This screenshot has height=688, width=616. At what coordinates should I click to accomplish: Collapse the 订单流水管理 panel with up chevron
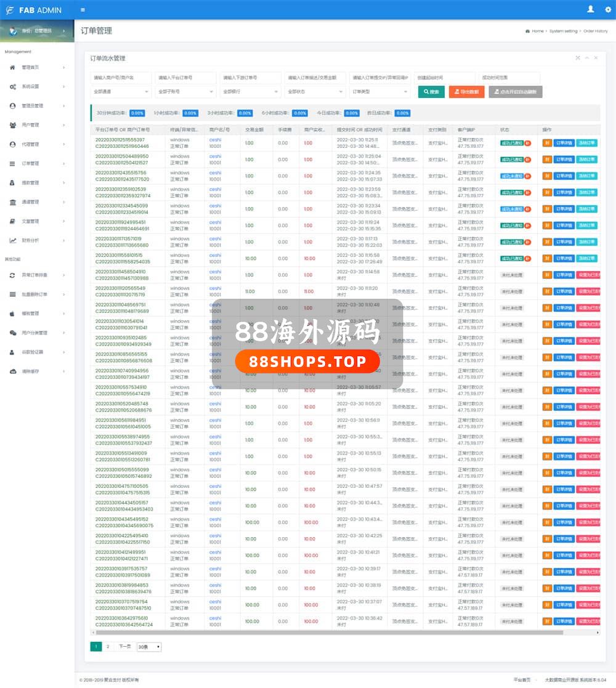(x=587, y=58)
